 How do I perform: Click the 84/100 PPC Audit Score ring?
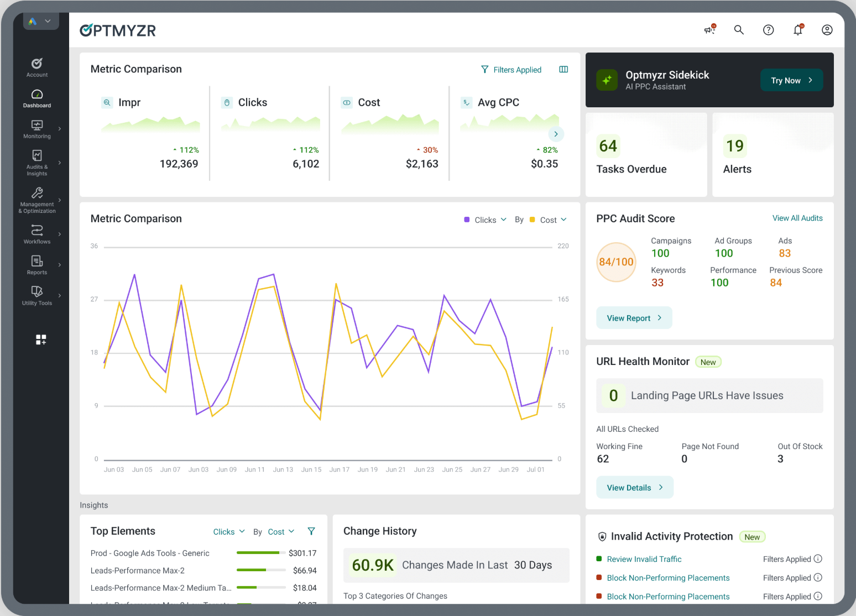pos(616,262)
